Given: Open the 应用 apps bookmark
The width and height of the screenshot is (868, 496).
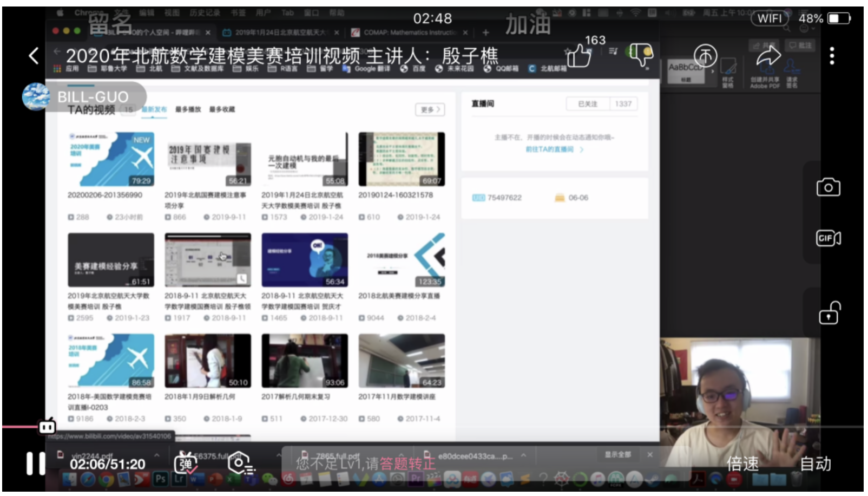Looking at the screenshot, I should (66, 69).
